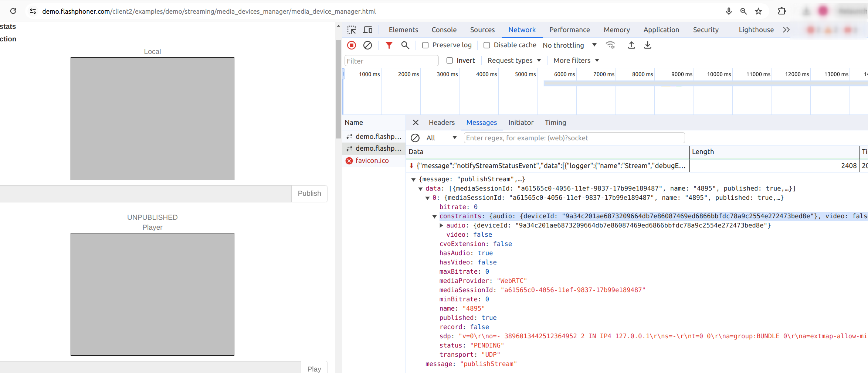Open the Timing sub-tab
The width and height of the screenshot is (868, 373).
[x=555, y=123]
